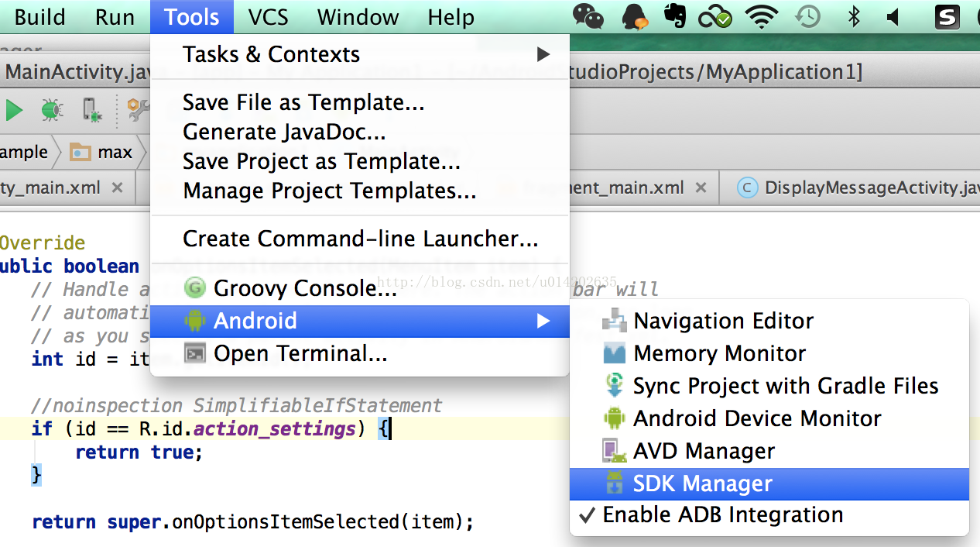Open WeChat from the menu bar
The image size is (980, 547).
[588, 16]
